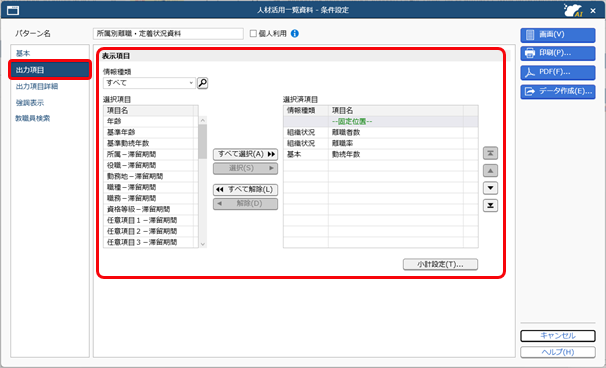
Task: Click the magnifier search icon beside 情報種類
Action: [203, 83]
